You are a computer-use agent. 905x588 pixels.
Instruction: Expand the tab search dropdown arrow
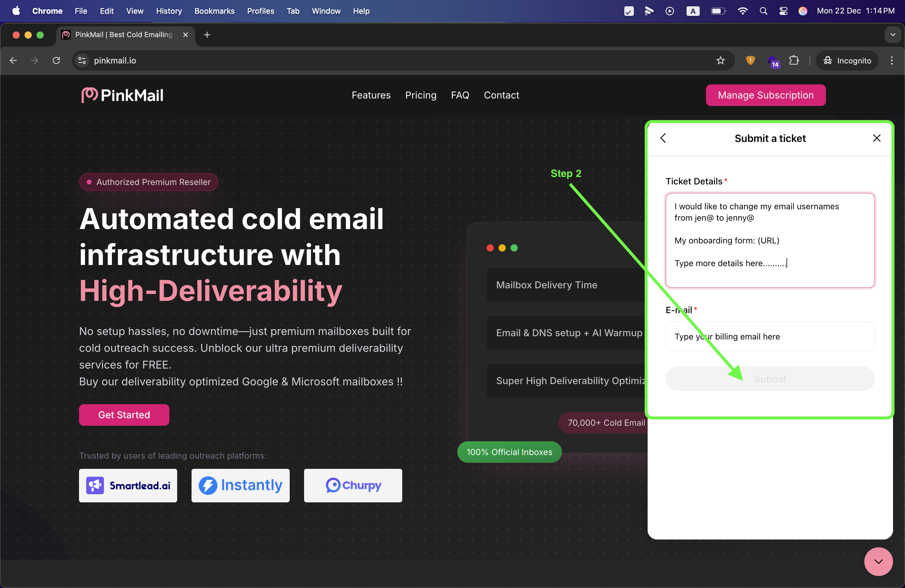coord(892,35)
